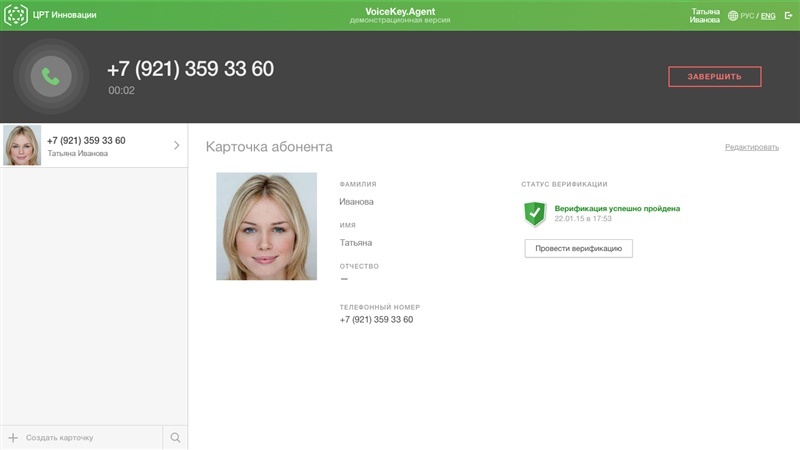
Task: Click the globe language icon
Action: point(733,16)
